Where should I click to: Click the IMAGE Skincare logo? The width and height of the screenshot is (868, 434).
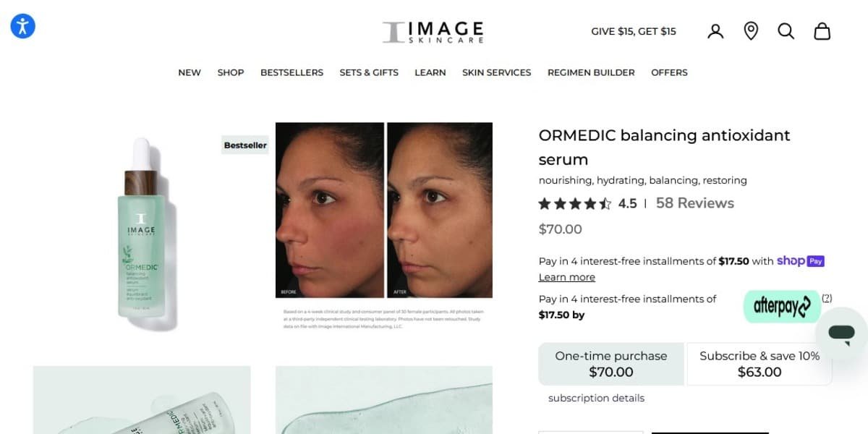433,32
